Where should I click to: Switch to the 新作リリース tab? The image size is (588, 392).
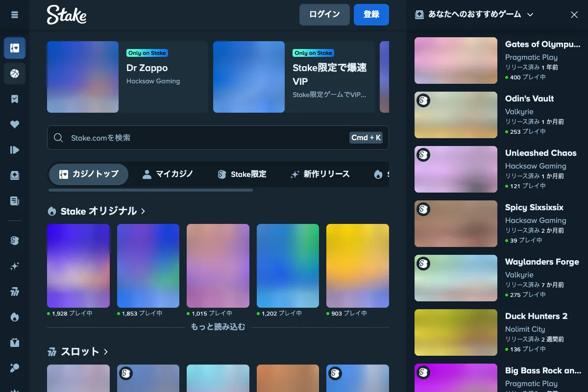(x=320, y=174)
